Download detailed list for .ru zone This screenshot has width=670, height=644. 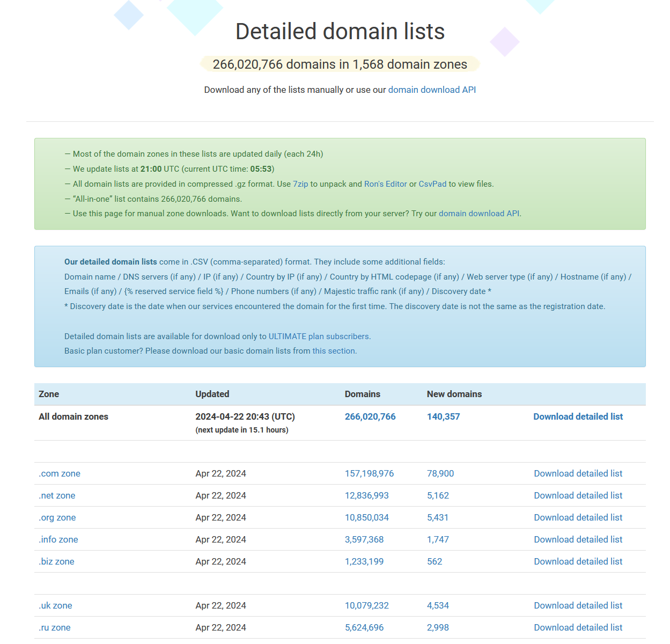[x=578, y=627]
